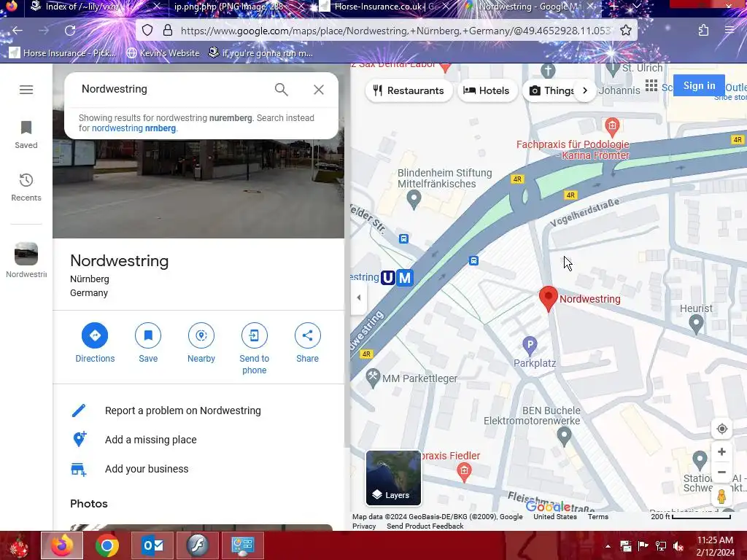Screen dimensions: 747x560
Task: Bookmark this page with the star
Action: tap(625, 31)
